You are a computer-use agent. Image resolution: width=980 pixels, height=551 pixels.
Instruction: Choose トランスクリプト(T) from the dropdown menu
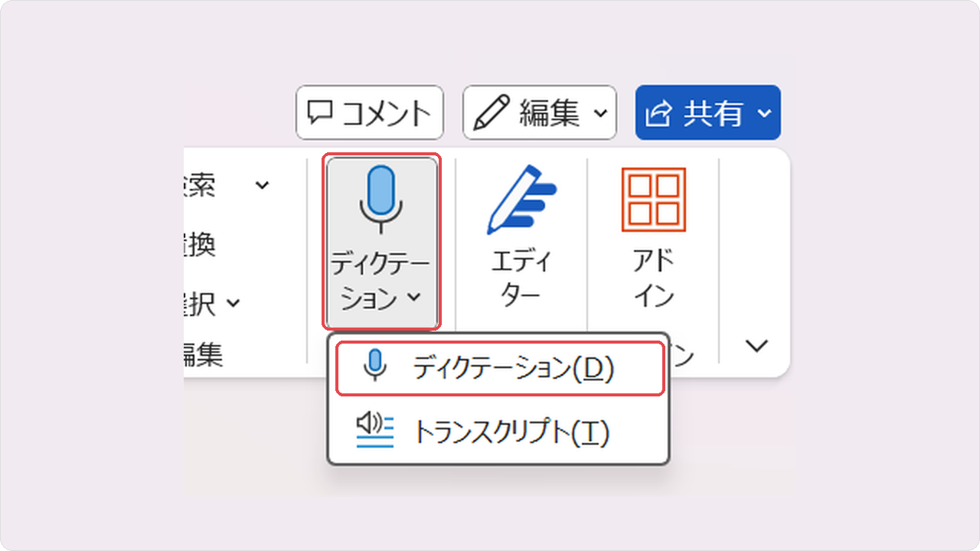click(x=499, y=432)
